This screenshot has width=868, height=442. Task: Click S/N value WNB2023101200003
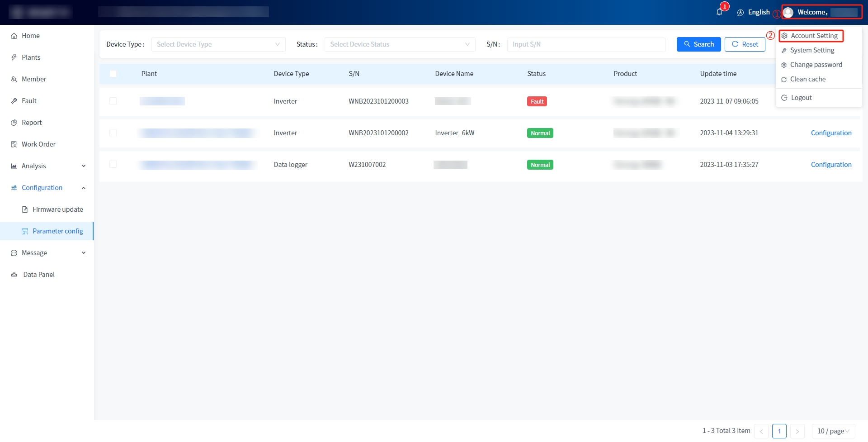coord(378,101)
